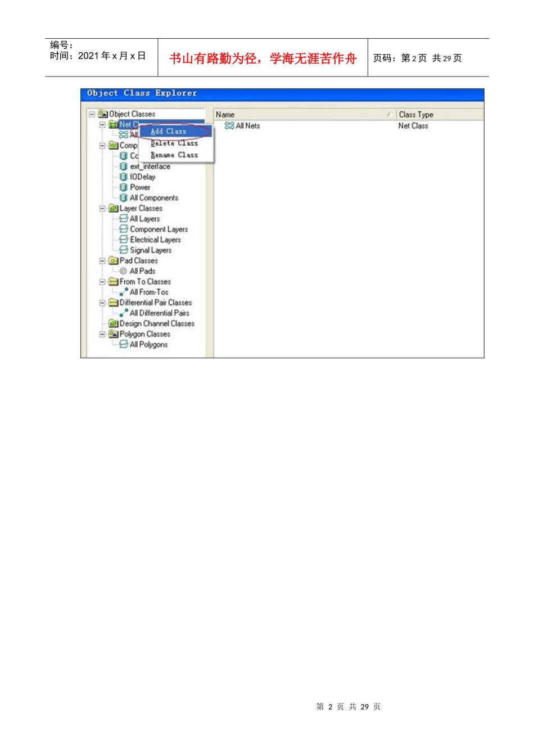Click the Polygon Classes folder icon
The height and width of the screenshot is (756, 534).
click(114, 334)
